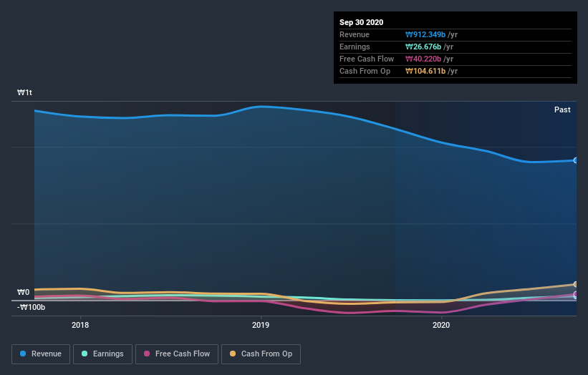Click the Revenue endpoint marker on chart
The image size is (588, 375).
[x=576, y=160]
